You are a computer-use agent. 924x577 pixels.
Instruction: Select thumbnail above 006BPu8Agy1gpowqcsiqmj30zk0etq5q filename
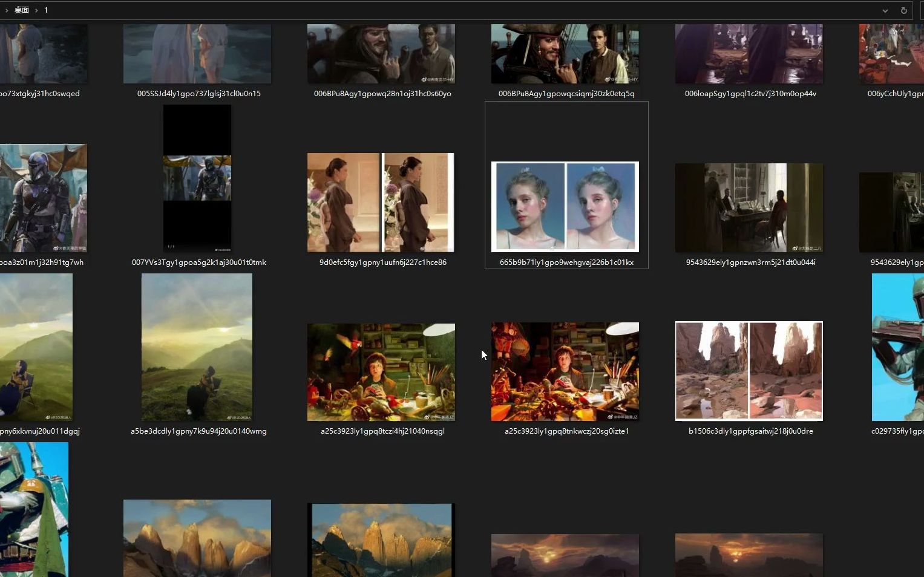click(565, 54)
